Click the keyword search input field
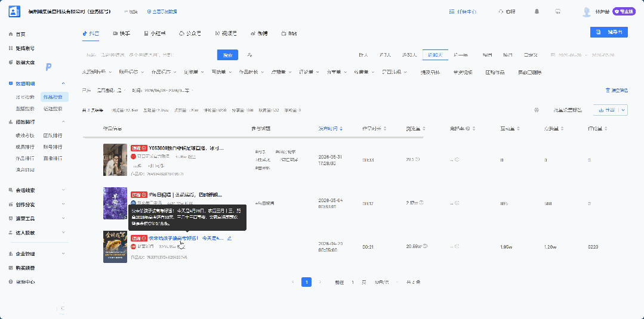Screen dimensions: 644x319 pos(149,55)
